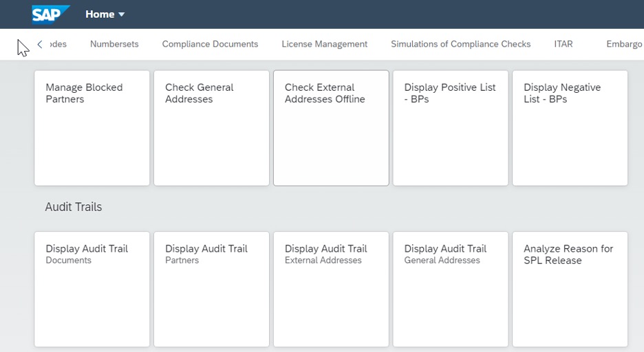Open Display Audit Trail External Addresses tile
Viewport: 644px width, 352px height.
[x=331, y=289]
